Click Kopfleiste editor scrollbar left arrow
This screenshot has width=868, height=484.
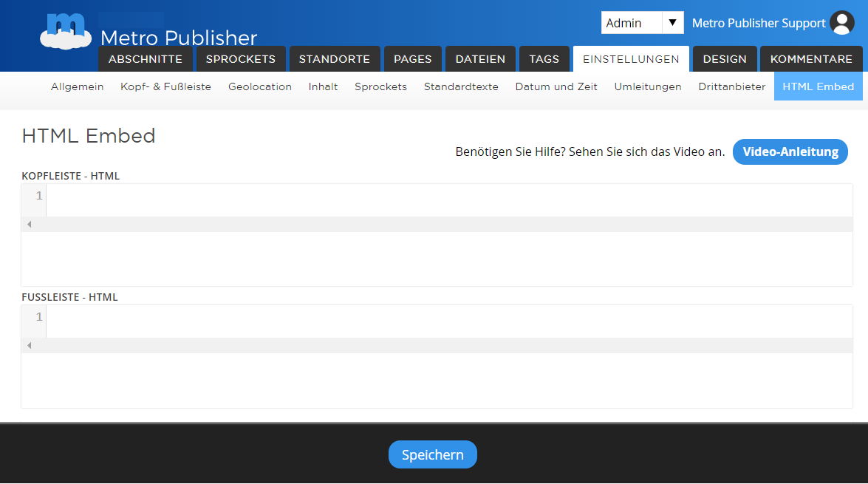pyautogui.click(x=30, y=225)
